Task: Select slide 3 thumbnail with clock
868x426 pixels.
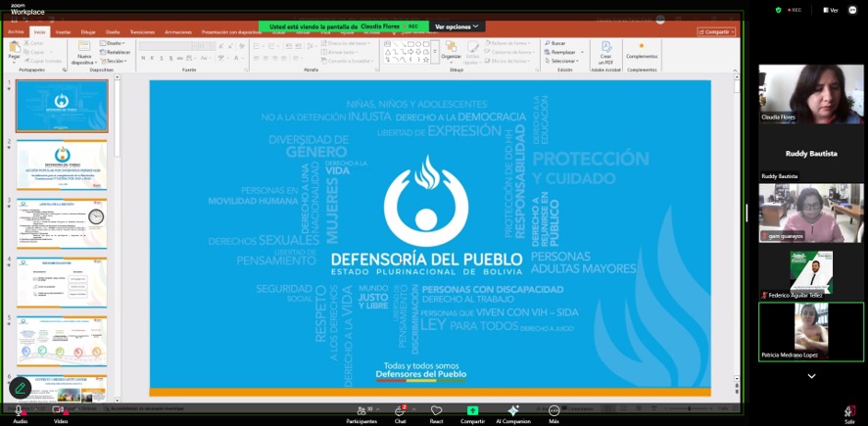Action: (62, 223)
